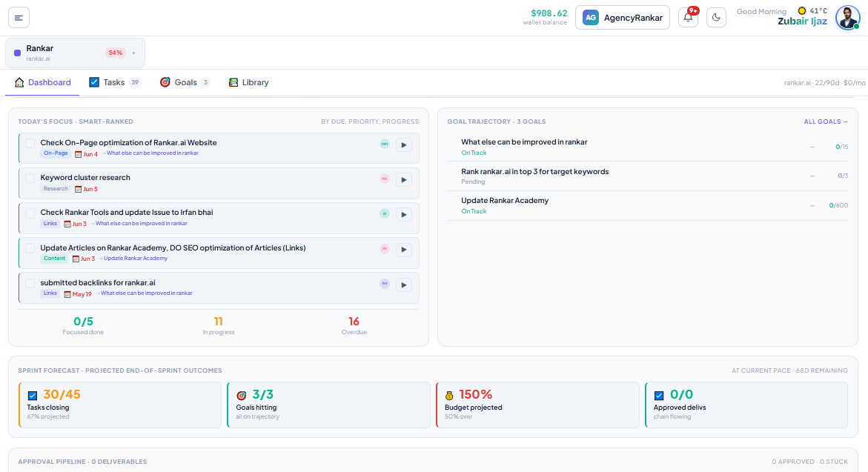868x472 pixels.
Task: Click the 3/3 Goals hitting target icon
Action: (x=242, y=396)
